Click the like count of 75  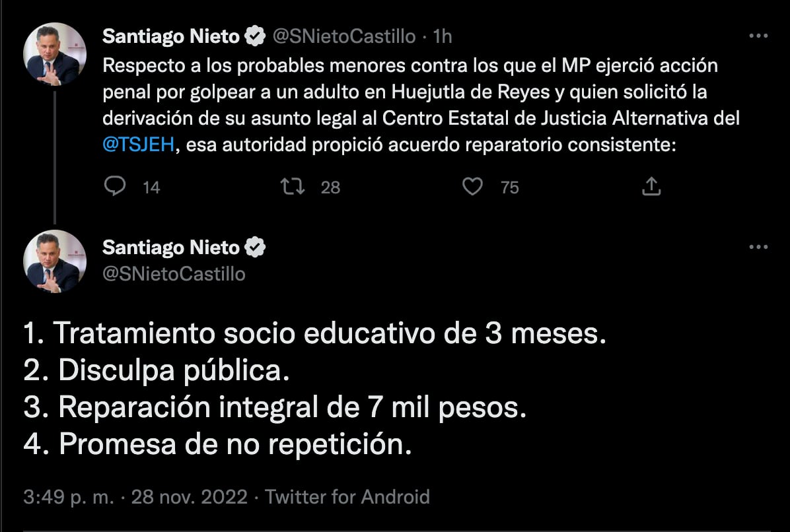tap(509, 187)
